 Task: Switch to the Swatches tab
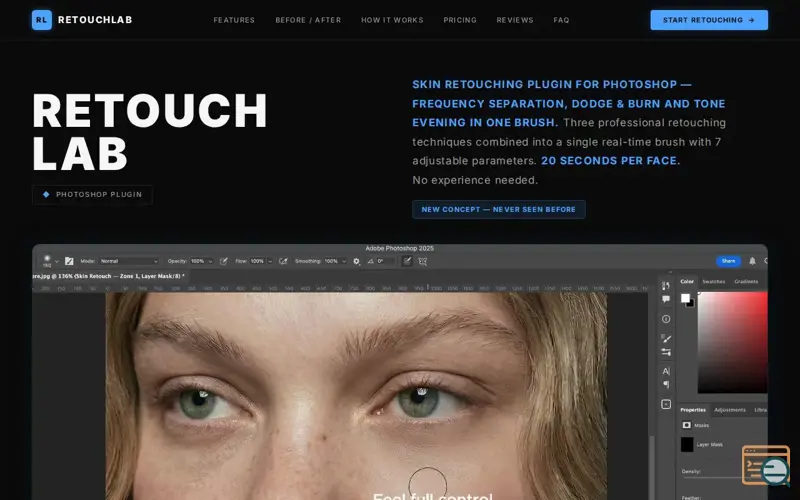pos(714,282)
